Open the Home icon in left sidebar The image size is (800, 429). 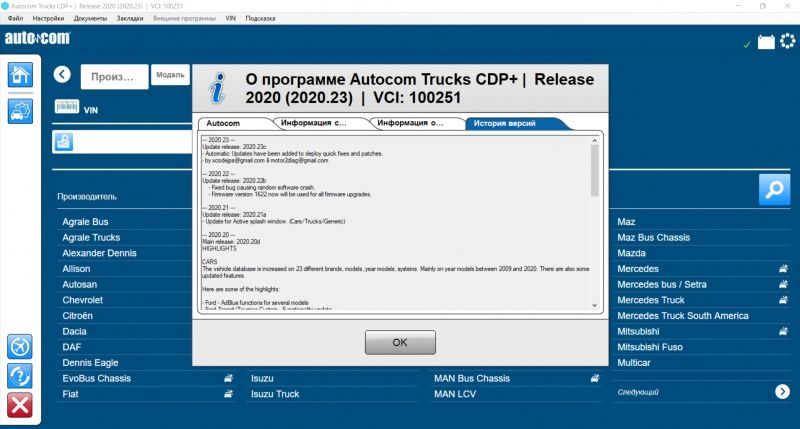click(20, 75)
